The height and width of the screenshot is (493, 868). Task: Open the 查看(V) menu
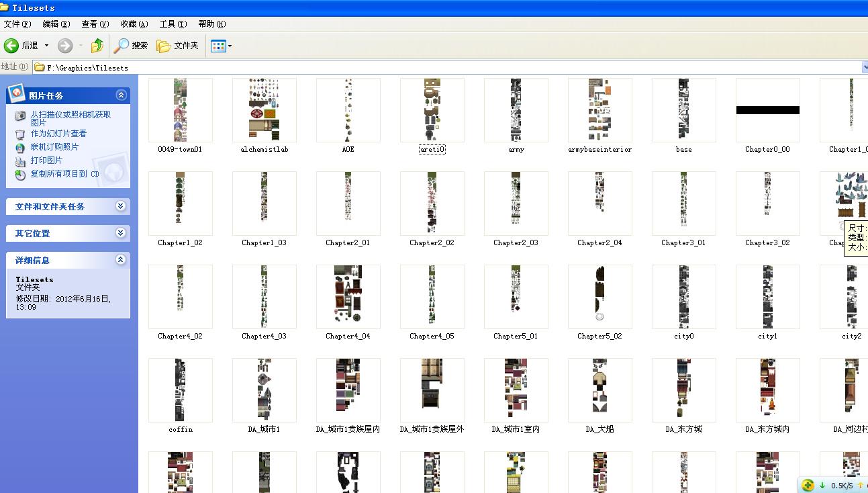[95, 24]
